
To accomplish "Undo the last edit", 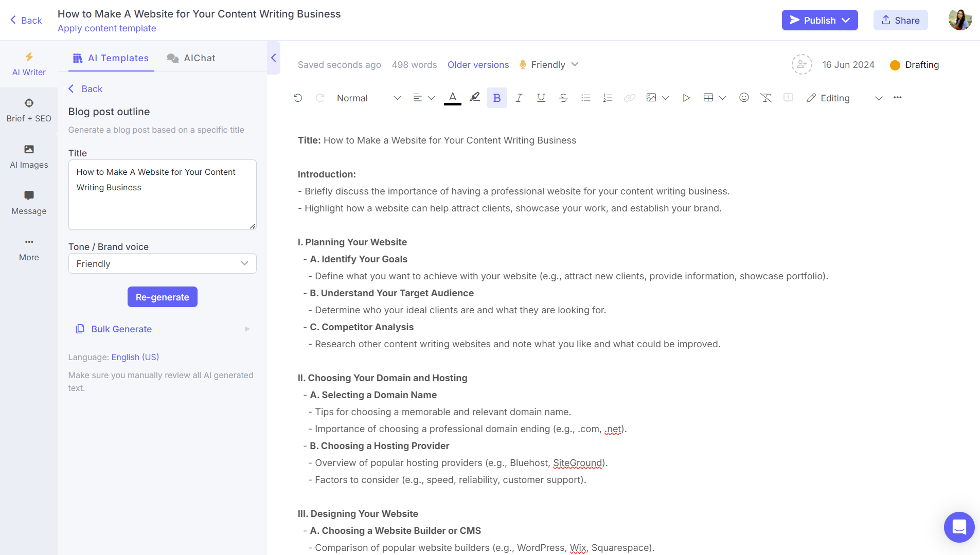I will pos(298,98).
